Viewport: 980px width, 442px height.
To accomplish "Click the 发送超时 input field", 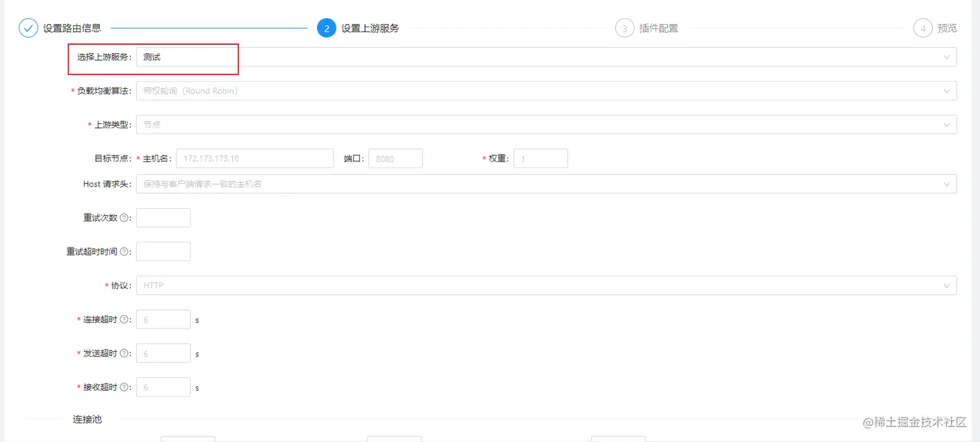I will click(x=163, y=353).
